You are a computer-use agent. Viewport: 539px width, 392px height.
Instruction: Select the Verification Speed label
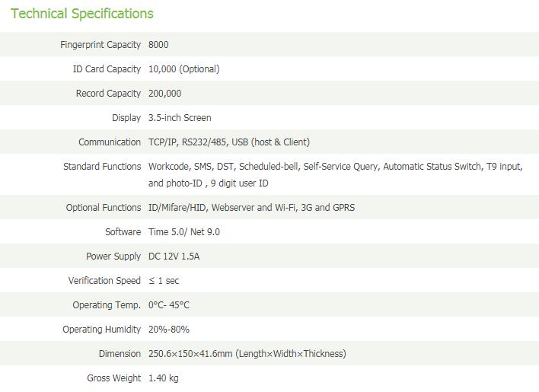(104, 281)
